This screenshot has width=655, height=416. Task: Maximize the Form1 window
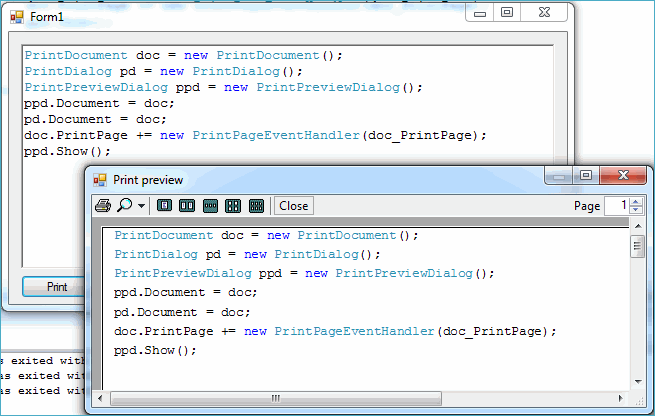[507, 13]
